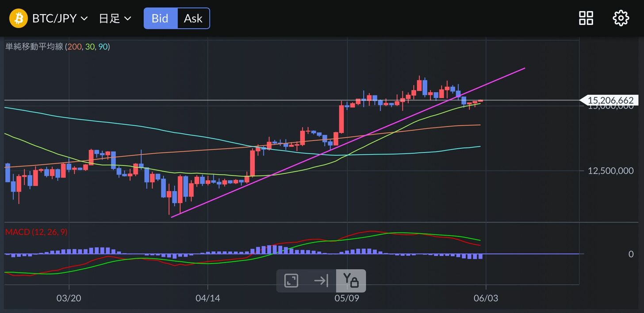
Task: Jump to latest candle with arrow-to-bar icon
Action: [x=321, y=281]
